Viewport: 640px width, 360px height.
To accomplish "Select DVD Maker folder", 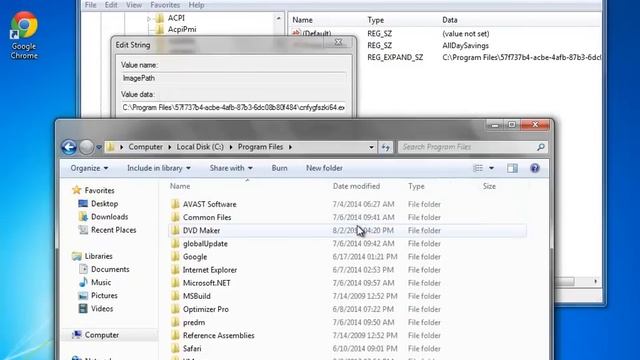I will coord(201,230).
